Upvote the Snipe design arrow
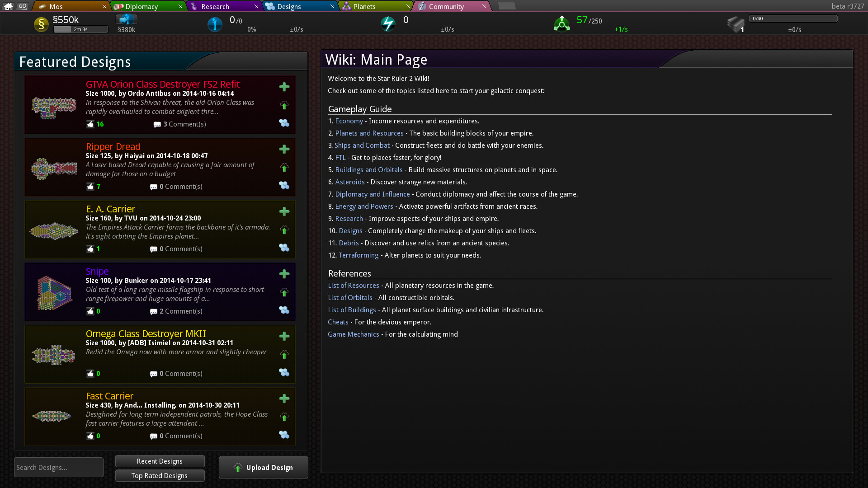Viewport: 868px width, 488px height. [x=284, y=292]
